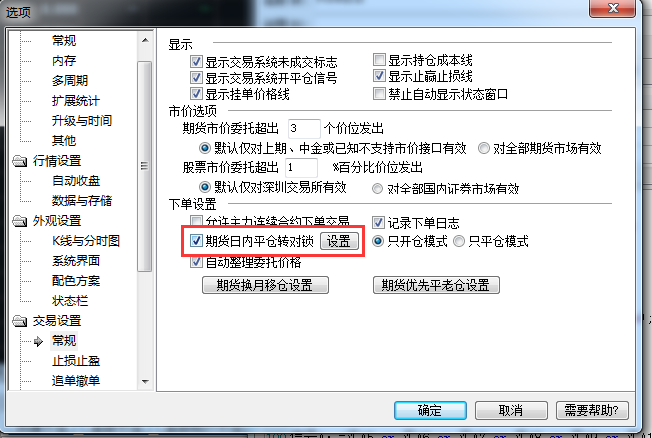Select K线与分时图 in the tree
This screenshot has height=438, width=652.
pos(86,241)
